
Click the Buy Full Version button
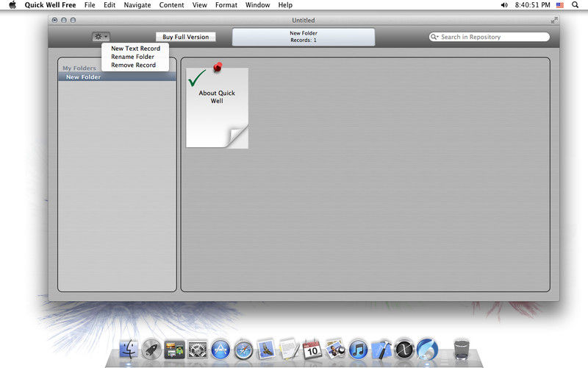pyautogui.click(x=186, y=37)
